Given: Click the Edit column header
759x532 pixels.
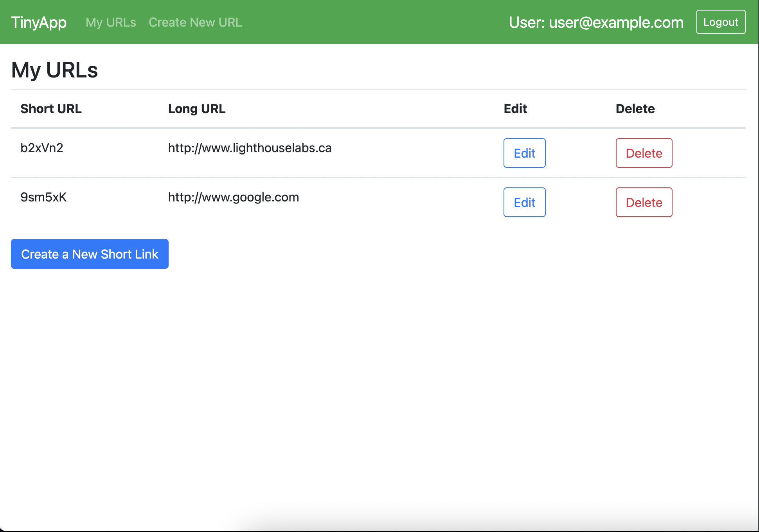Looking at the screenshot, I should [515, 109].
